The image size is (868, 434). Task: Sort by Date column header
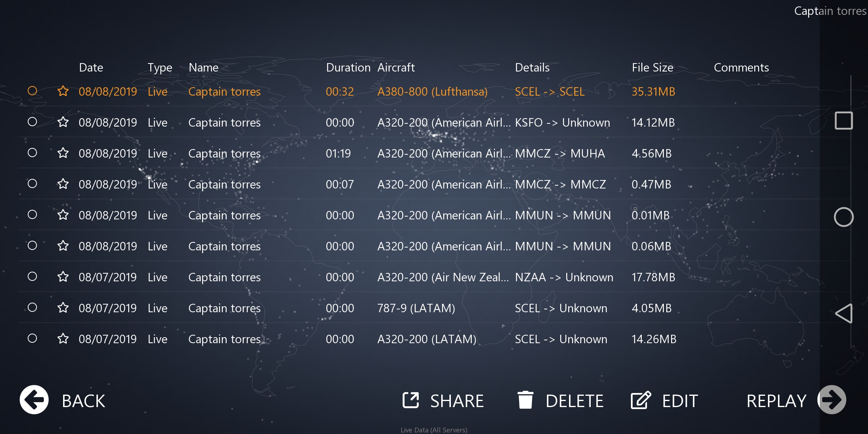(x=91, y=68)
